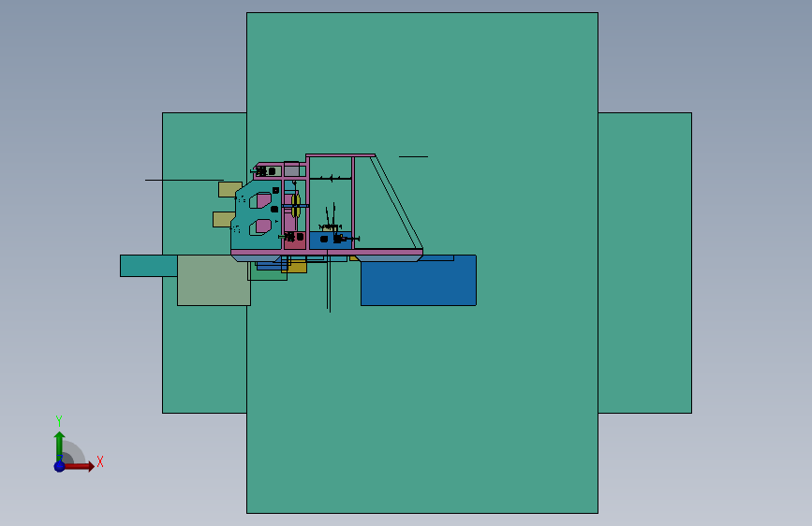Screen dimensions: 812x526
Task: Click the red X axis arrow of the triad
Action: click(x=80, y=466)
